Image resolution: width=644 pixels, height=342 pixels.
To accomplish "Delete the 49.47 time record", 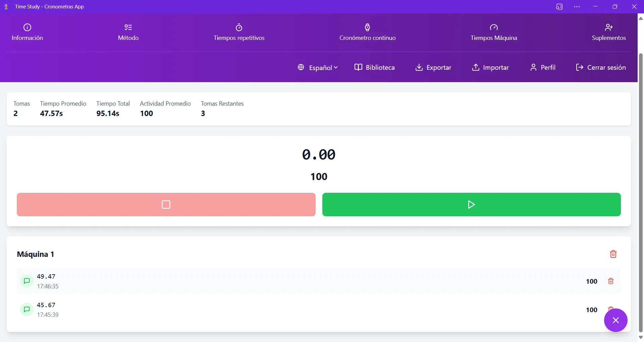I will (x=611, y=281).
